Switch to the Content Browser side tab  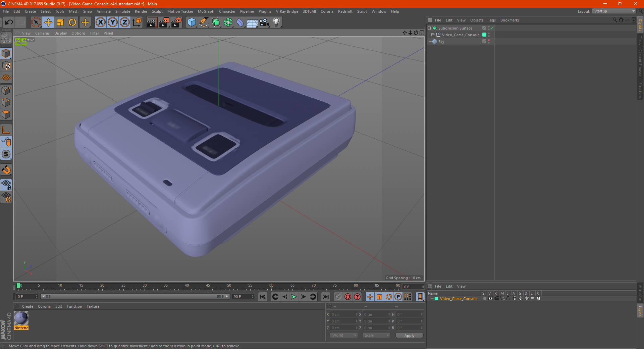click(x=640, y=63)
